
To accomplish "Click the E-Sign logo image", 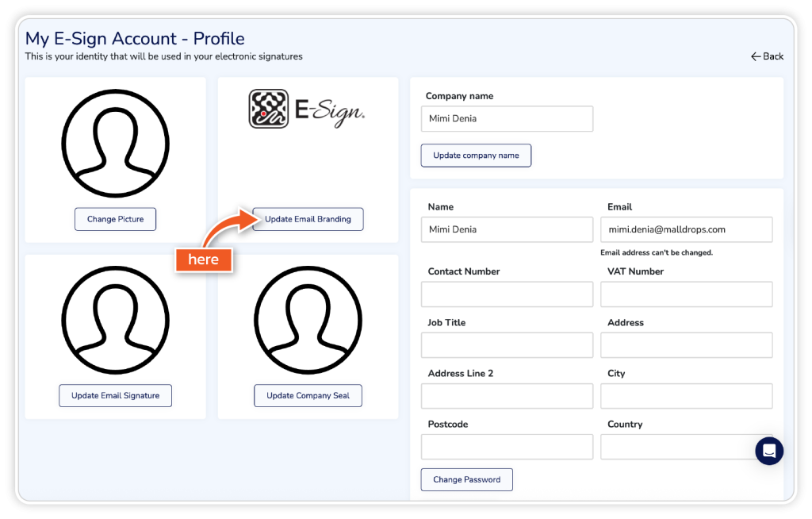I will click(308, 110).
